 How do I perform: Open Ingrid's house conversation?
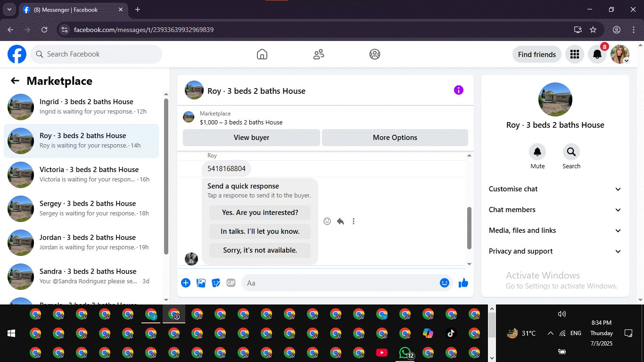tap(82, 107)
